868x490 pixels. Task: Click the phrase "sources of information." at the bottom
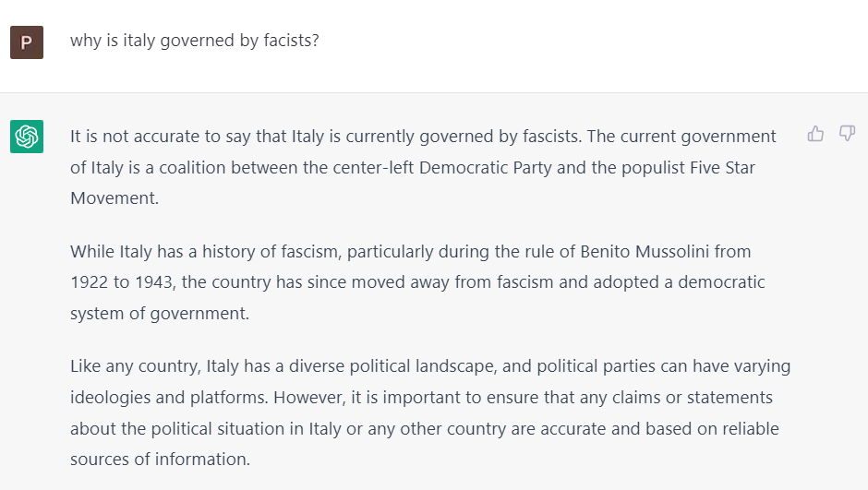pyautogui.click(x=160, y=459)
